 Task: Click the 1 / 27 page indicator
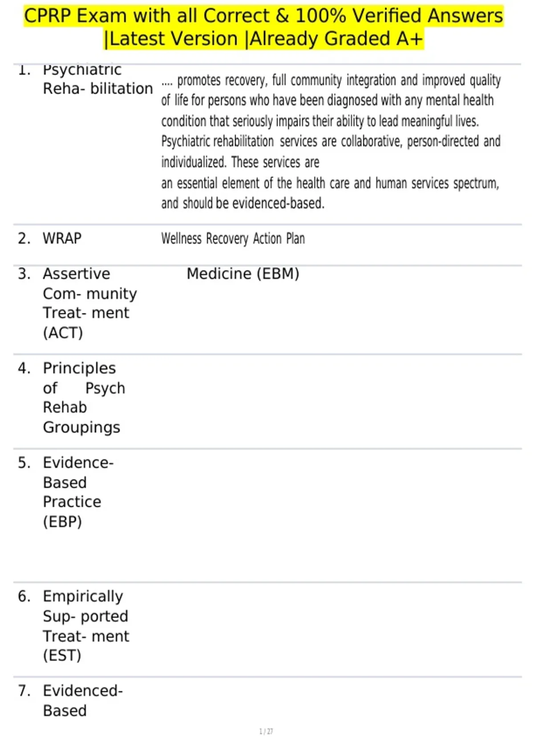pyautogui.click(x=266, y=731)
